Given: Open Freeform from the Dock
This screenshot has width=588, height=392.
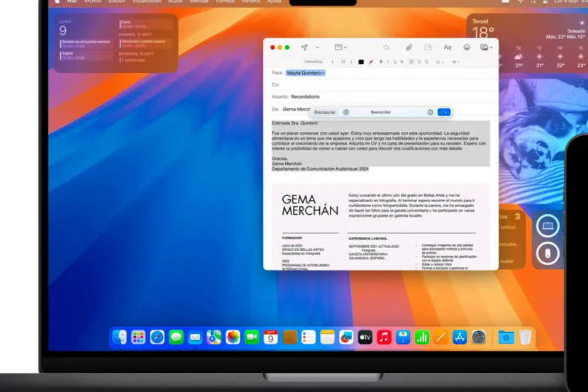Looking at the screenshot, I should (x=346, y=337).
